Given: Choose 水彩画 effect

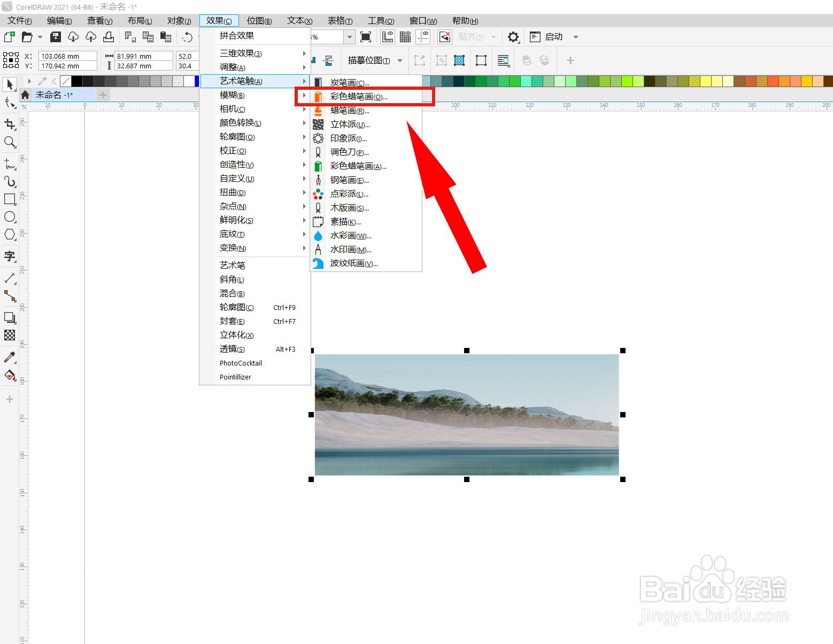Looking at the screenshot, I should click(366, 236).
